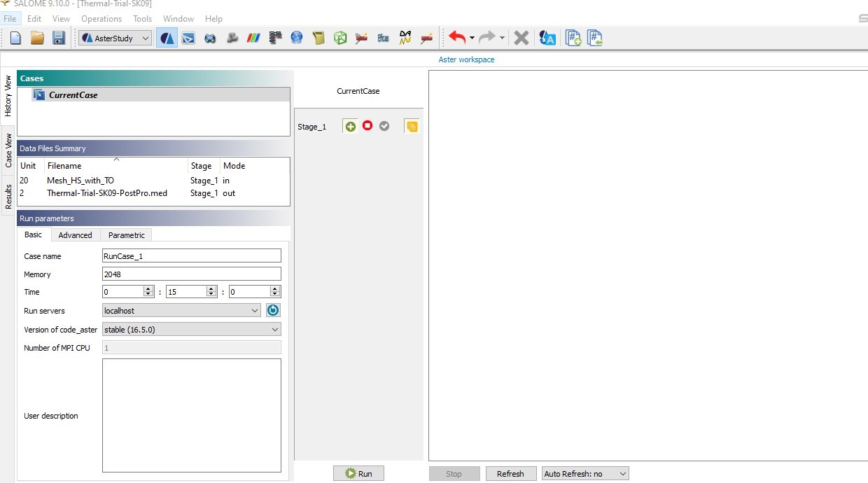
Task: Open the Auto Refresh dropdown
Action: [585, 474]
